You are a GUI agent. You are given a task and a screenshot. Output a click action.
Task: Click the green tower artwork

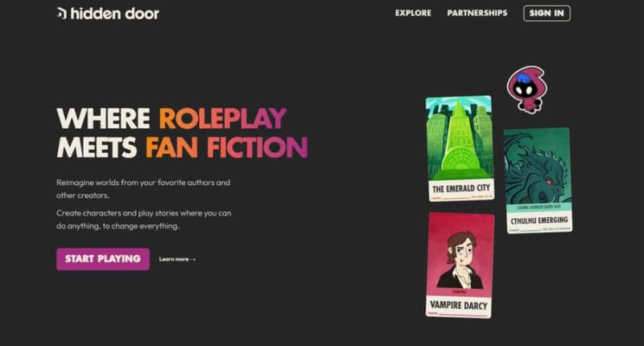point(460,138)
